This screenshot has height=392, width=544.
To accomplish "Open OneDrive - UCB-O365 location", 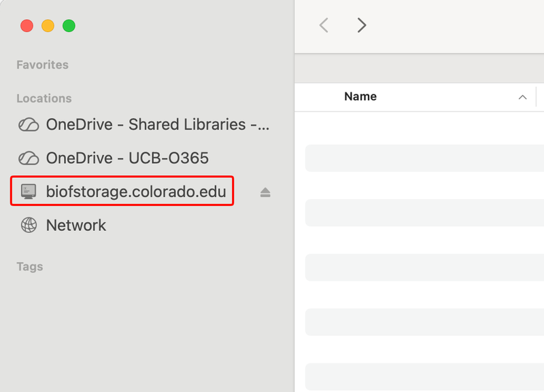I will (x=143, y=158).
